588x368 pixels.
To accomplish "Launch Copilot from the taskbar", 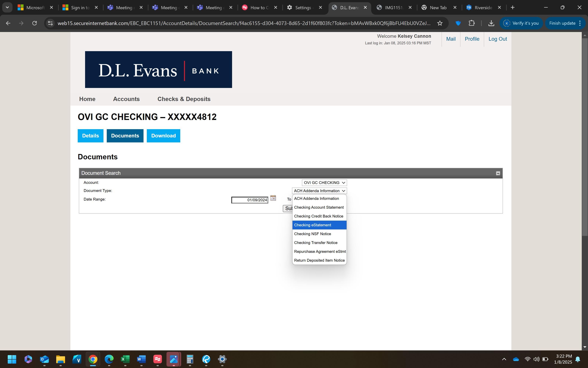I will click(28, 359).
